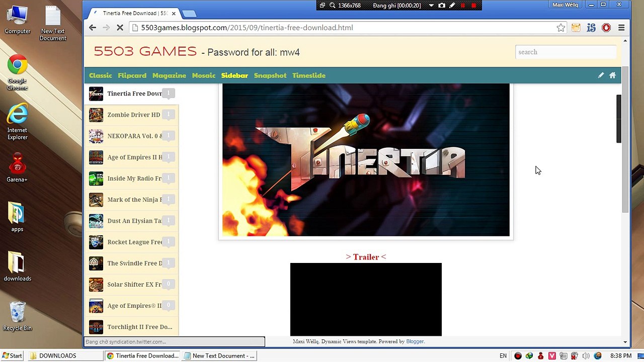Select the Sidebar view

[x=234, y=75]
